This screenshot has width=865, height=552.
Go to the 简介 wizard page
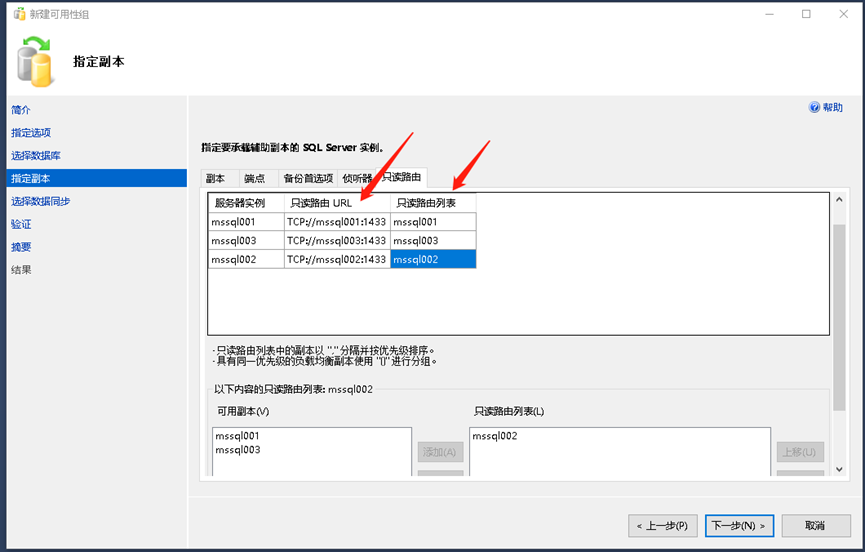point(21,110)
